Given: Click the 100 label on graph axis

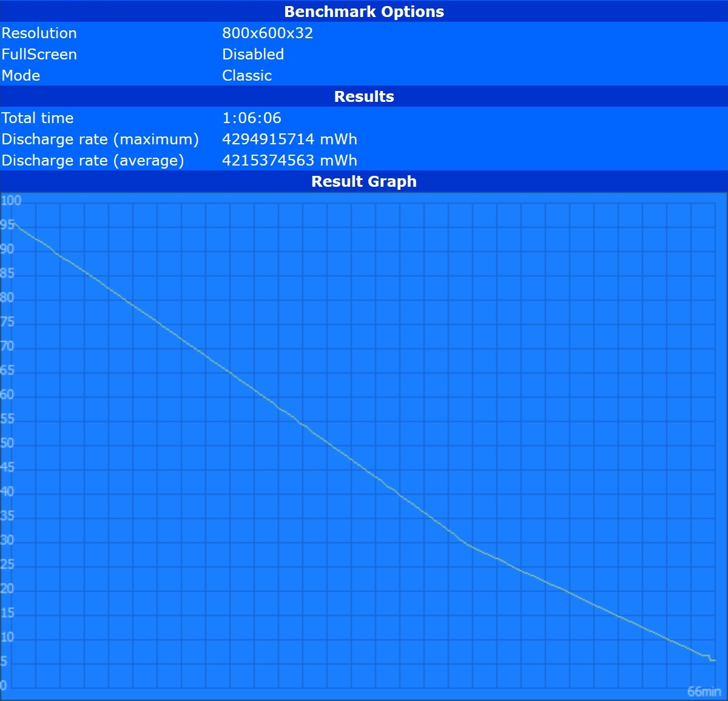Looking at the screenshot, I should pyautogui.click(x=11, y=201).
